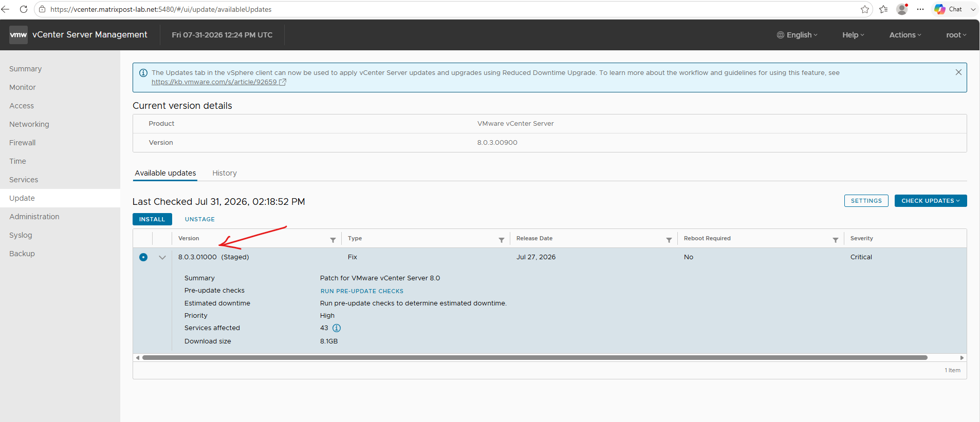Filter the Reboot Required column
Viewport: 980px width, 422px height.
[836, 240]
